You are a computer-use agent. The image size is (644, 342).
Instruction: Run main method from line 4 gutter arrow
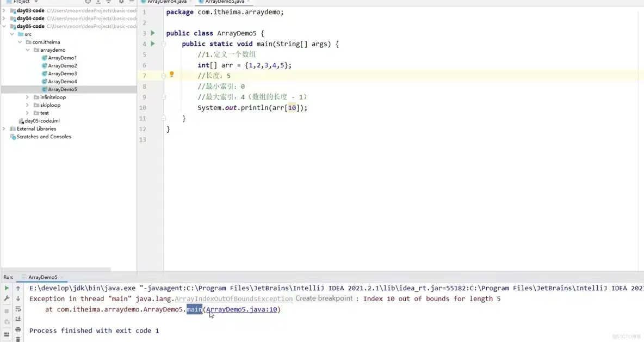153,44
